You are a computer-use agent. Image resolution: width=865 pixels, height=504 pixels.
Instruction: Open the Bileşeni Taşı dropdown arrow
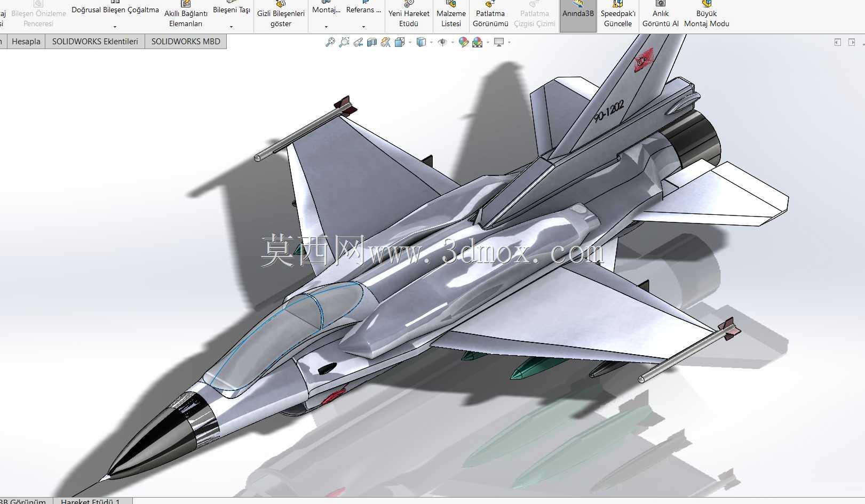pyautogui.click(x=231, y=27)
